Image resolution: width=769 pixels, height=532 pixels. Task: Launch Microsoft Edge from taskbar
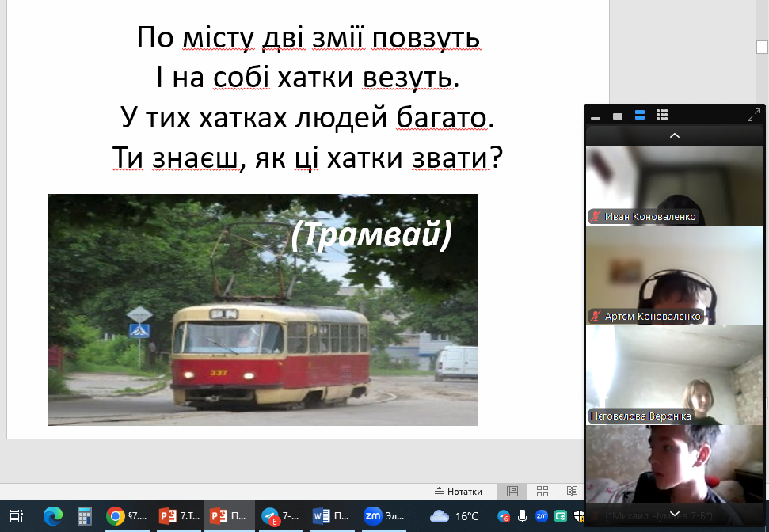[x=53, y=516]
